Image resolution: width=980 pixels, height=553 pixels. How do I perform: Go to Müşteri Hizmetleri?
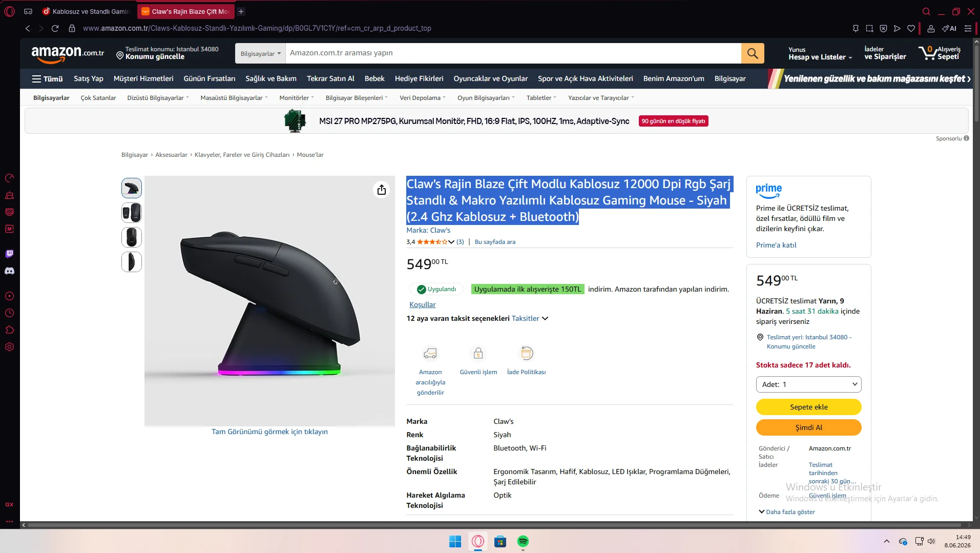point(143,79)
